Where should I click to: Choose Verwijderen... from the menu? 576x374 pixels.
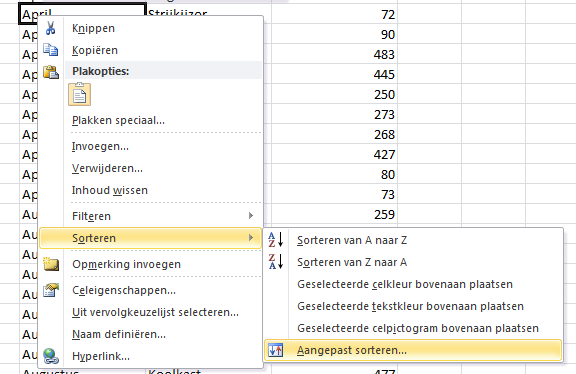(151, 168)
